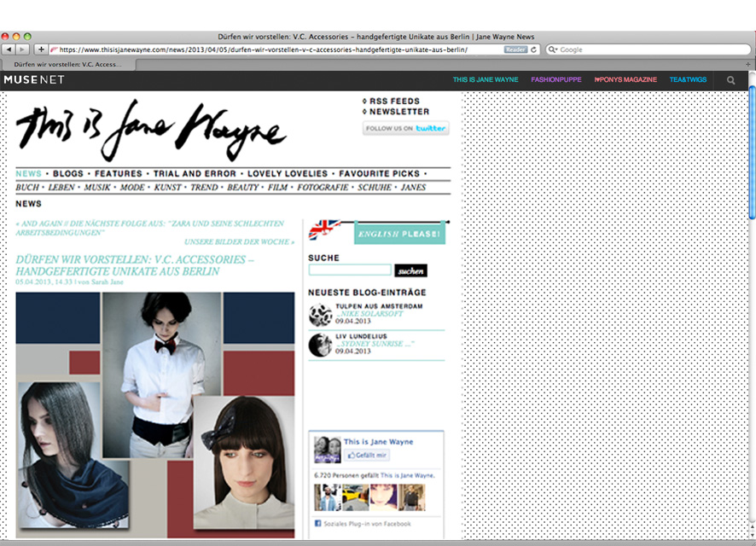Click Follow us on Twitter button
Image resolution: width=756 pixels, height=546 pixels.
point(406,128)
